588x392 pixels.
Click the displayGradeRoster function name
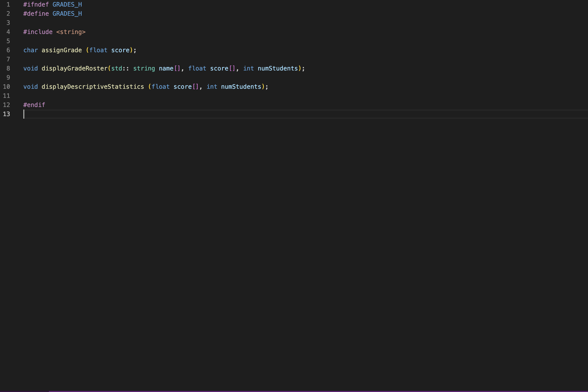tap(75, 68)
